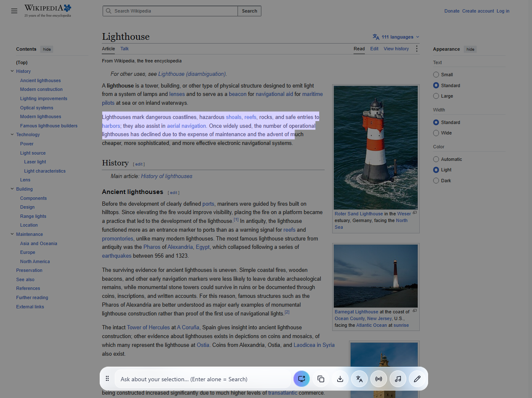The width and height of the screenshot is (532, 398).
Task: Open the Roter Sand Lighthouse image
Action: tap(376, 147)
